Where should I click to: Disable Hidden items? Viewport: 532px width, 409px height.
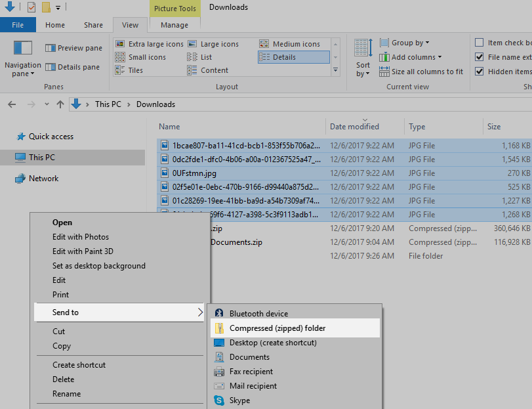point(480,71)
